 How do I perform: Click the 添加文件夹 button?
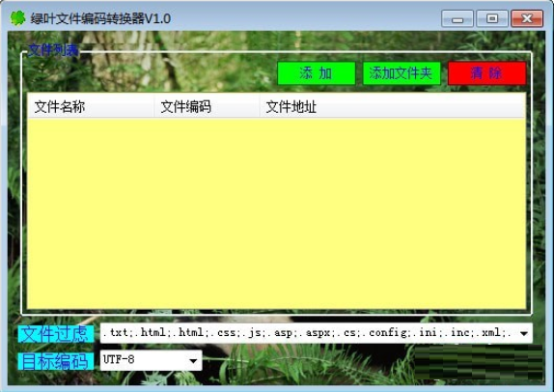(x=402, y=73)
